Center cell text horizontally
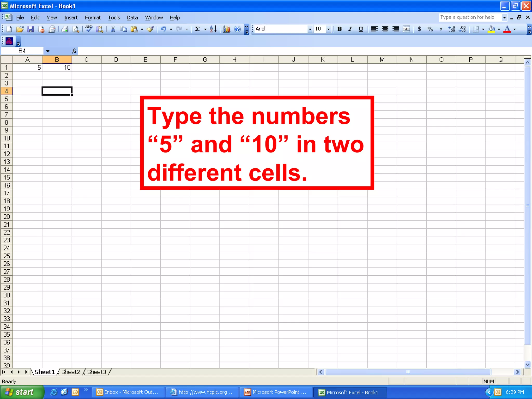The image size is (532, 399). [x=385, y=29]
